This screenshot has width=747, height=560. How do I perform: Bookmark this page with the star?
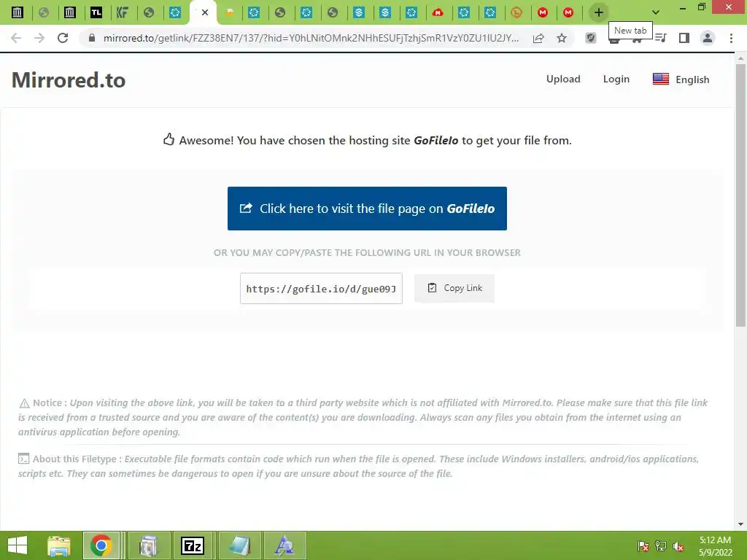tap(562, 38)
